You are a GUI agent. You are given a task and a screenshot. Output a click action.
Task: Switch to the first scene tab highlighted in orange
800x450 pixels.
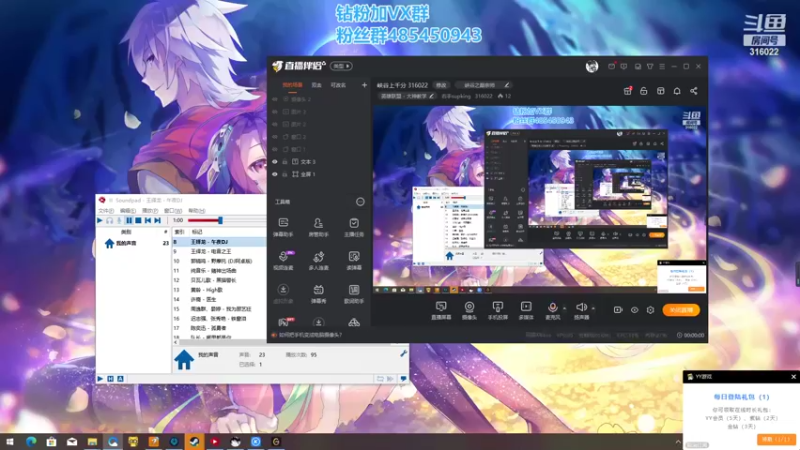(x=292, y=85)
